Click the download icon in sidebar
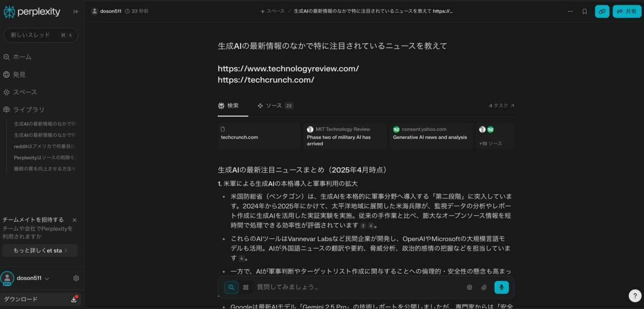The height and width of the screenshot is (309, 644). [x=74, y=299]
